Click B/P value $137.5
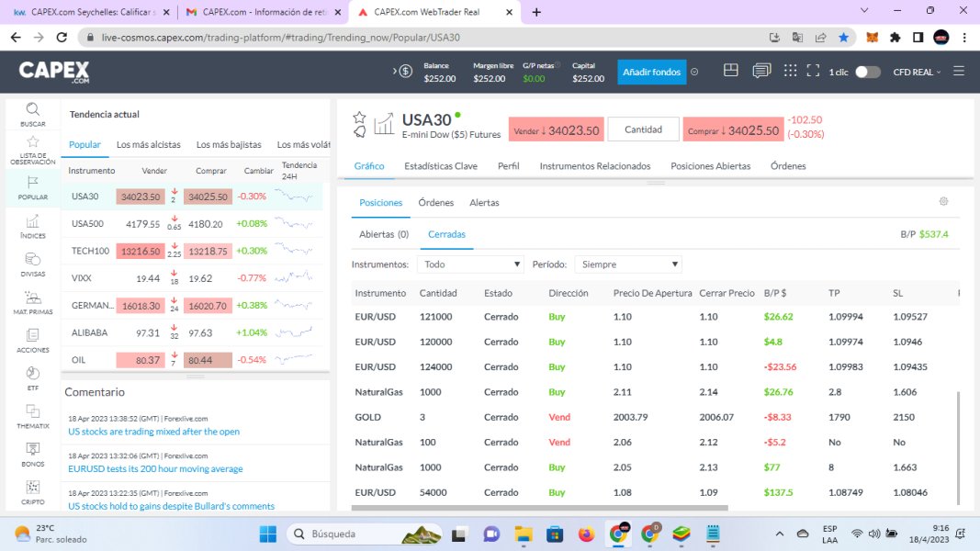Image resolution: width=980 pixels, height=551 pixels. pyautogui.click(x=778, y=492)
